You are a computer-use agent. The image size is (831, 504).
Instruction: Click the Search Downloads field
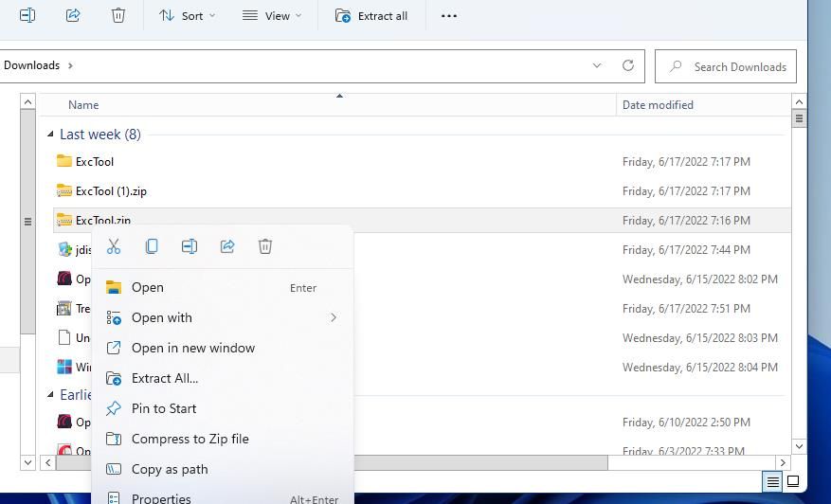click(x=726, y=66)
